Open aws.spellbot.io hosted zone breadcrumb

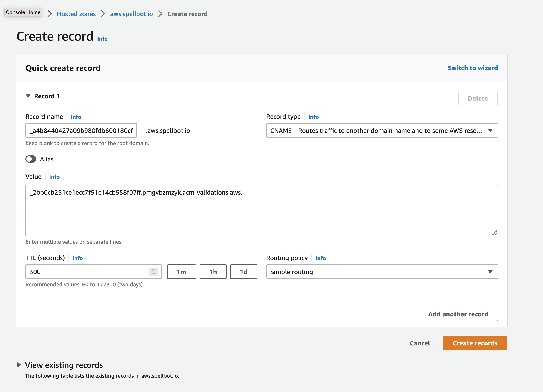[131, 14]
